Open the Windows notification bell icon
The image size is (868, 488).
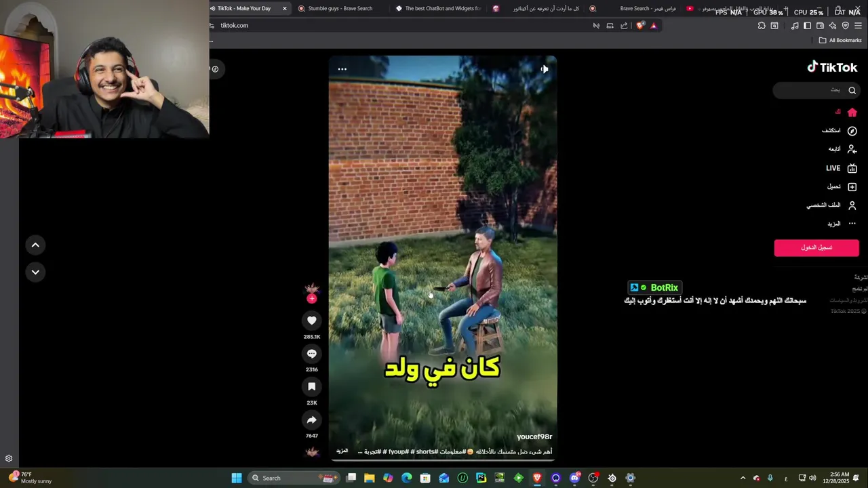pos(856,478)
